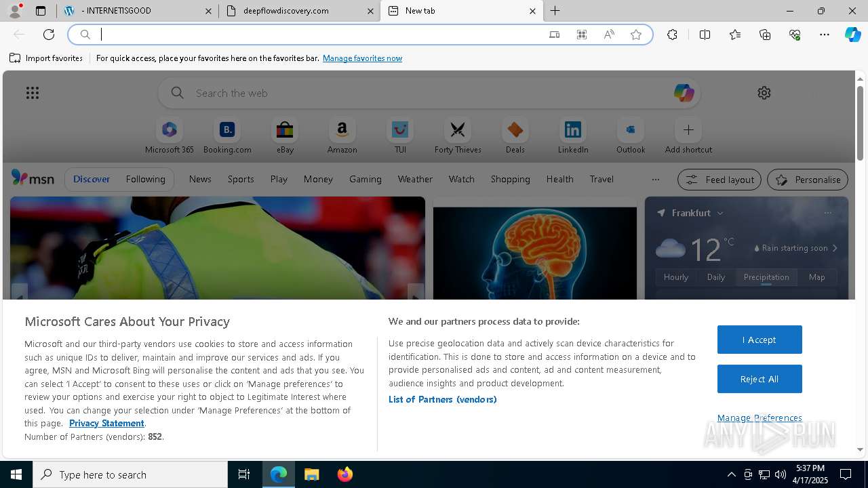
Task: Open the Copilot sidebar icon
Action: click(x=853, y=35)
